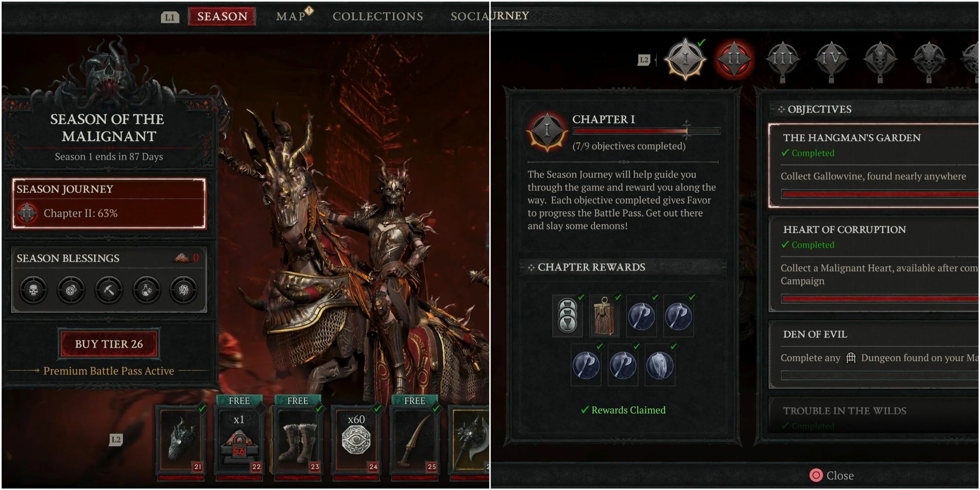Select the wooden cache chapter reward
The height and width of the screenshot is (490, 980).
point(604,316)
